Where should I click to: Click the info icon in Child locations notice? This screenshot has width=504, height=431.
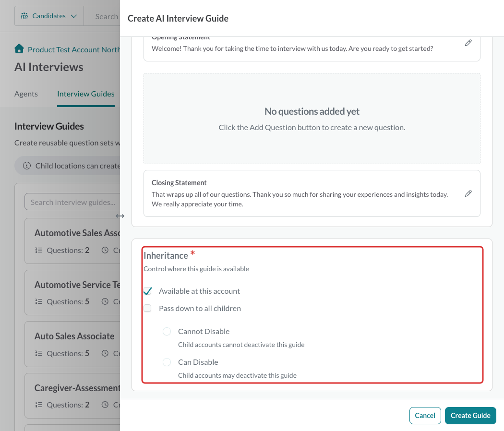pos(27,166)
